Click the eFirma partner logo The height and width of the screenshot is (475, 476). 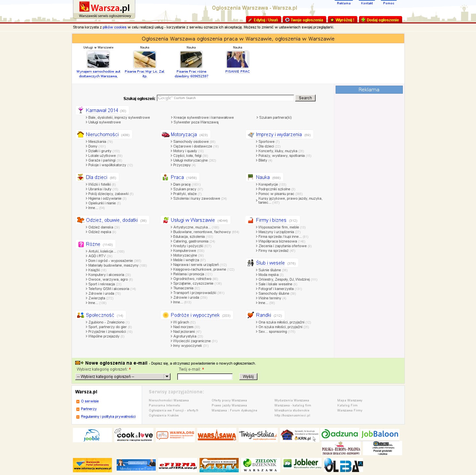click(x=177, y=465)
